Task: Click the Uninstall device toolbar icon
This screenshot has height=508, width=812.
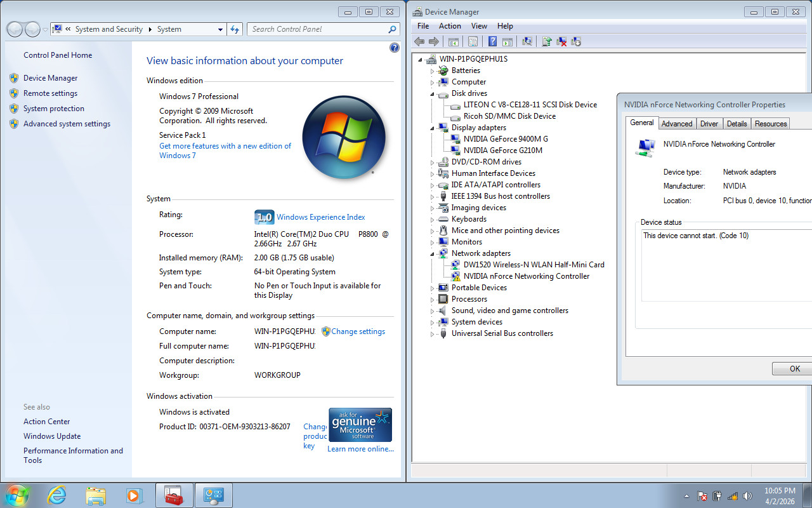Action: point(561,41)
